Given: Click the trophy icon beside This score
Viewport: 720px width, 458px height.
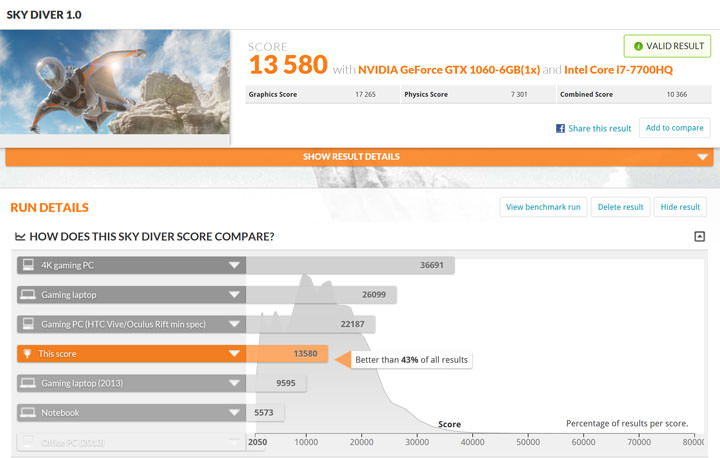Looking at the screenshot, I should coord(29,353).
